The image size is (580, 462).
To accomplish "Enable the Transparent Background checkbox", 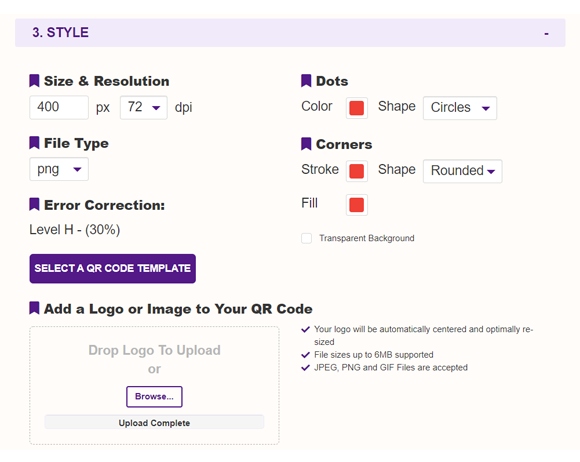I will [x=306, y=238].
